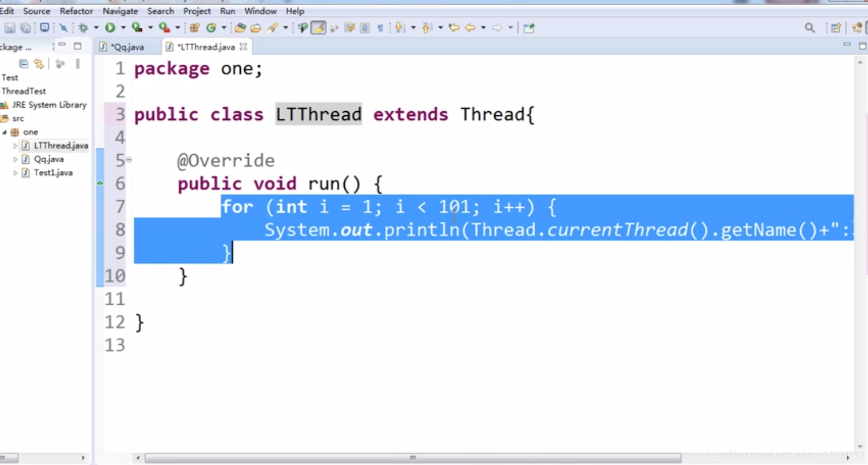Screen dimensions: 868x465
Task: Click the Open Perspective icon
Action: click(x=836, y=28)
